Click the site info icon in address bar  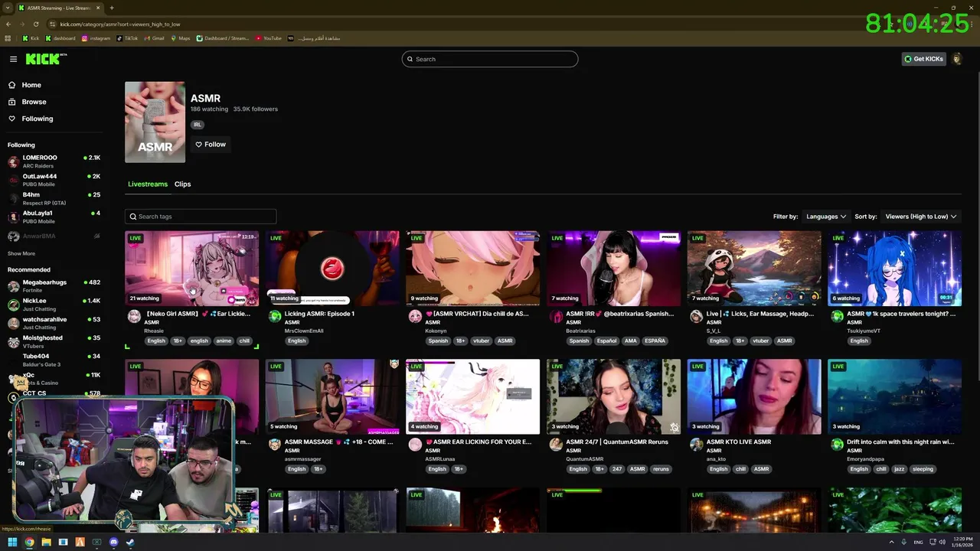(53, 24)
